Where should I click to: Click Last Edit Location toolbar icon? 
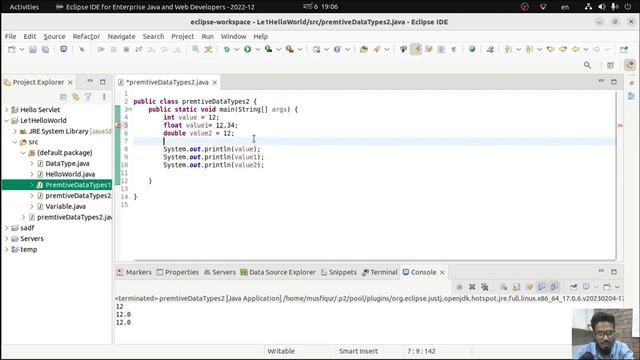pos(550,49)
